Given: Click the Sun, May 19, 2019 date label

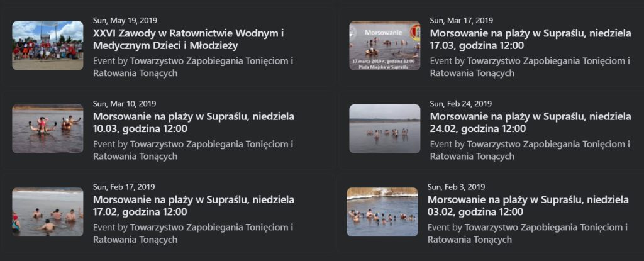Looking at the screenshot, I should (125, 21).
